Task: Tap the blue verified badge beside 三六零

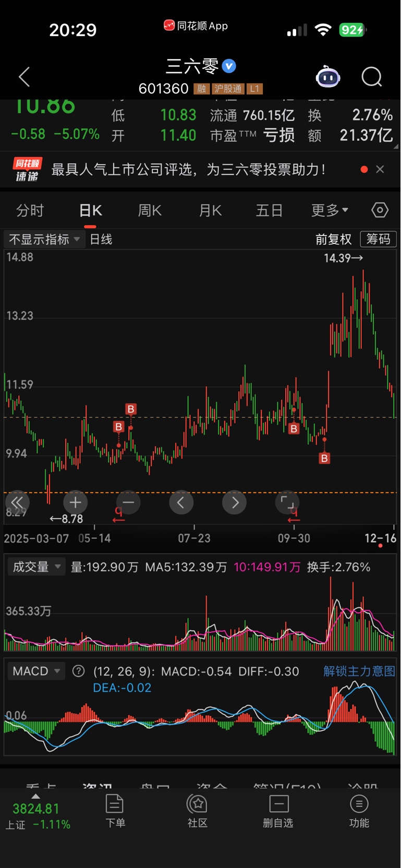Action: (x=229, y=66)
